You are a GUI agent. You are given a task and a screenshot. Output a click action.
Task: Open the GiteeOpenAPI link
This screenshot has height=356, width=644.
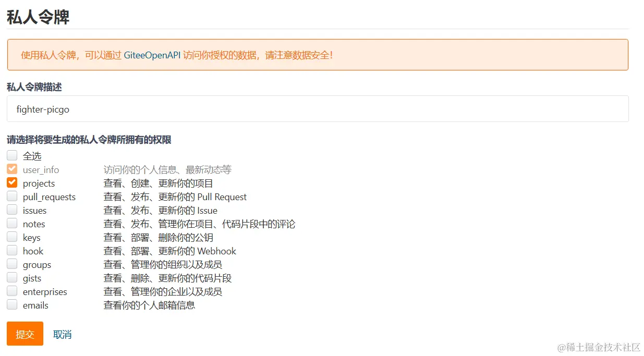click(x=152, y=55)
